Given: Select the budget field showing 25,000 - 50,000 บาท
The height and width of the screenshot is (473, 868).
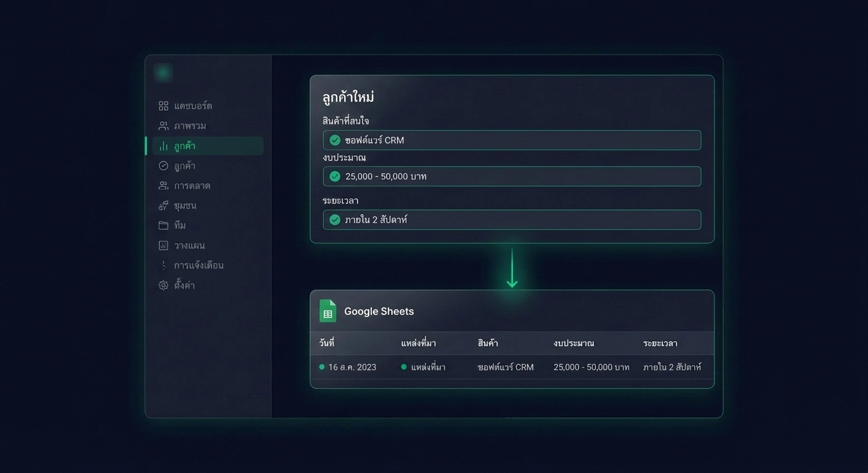Looking at the screenshot, I should tap(512, 176).
